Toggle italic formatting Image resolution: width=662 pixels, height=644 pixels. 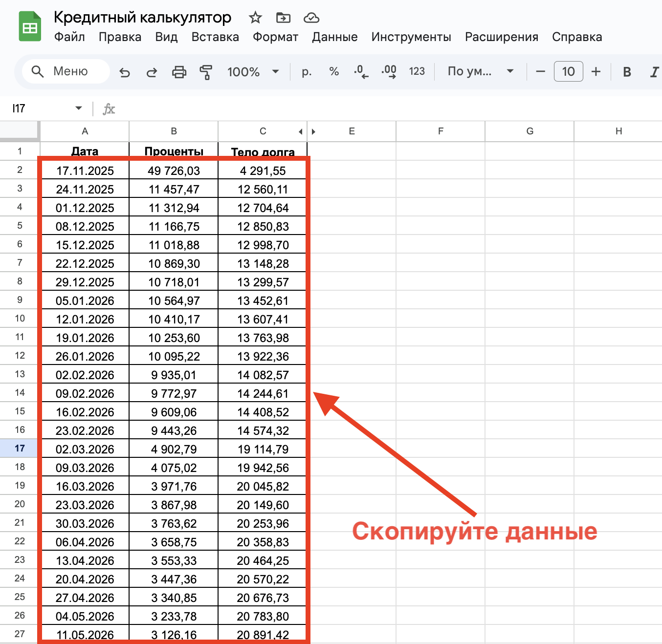point(654,72)
